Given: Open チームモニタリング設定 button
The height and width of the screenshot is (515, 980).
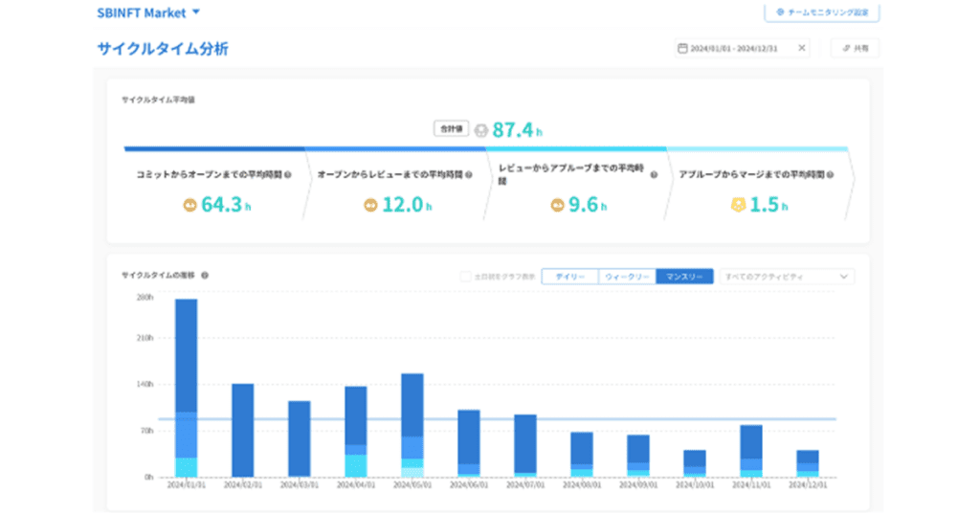Looking at the screenshot, I should pyautogui.click(x=822, y=12).
